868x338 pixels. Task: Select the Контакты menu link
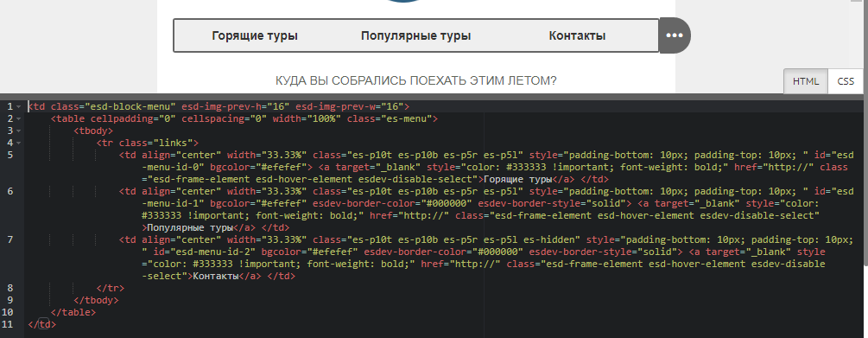tap(577, 36)
